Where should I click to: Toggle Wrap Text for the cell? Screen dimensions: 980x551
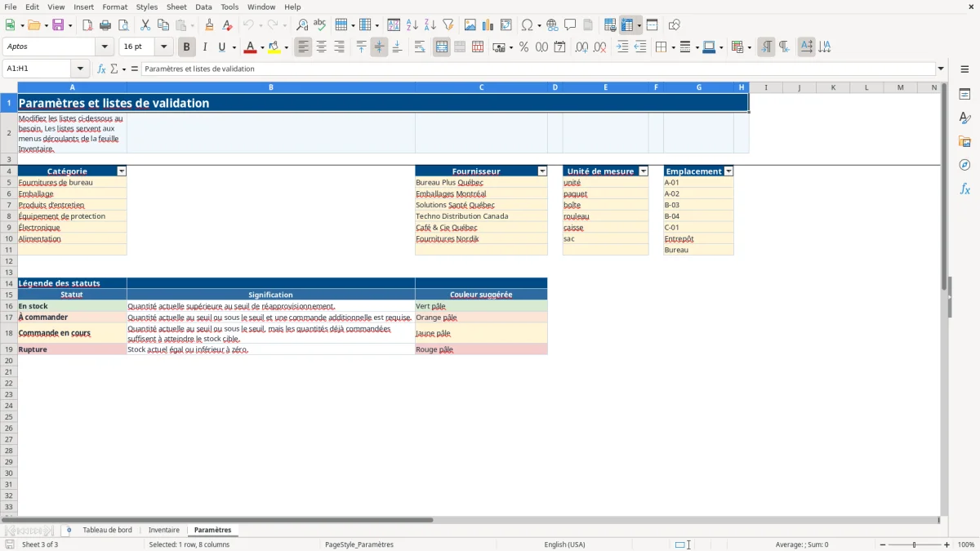click(420, 47)
